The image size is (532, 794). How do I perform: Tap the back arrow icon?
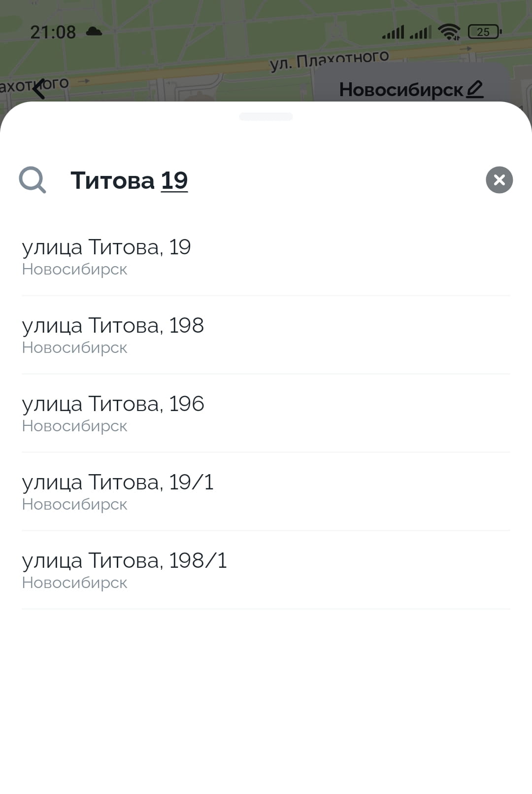point(39,89)
